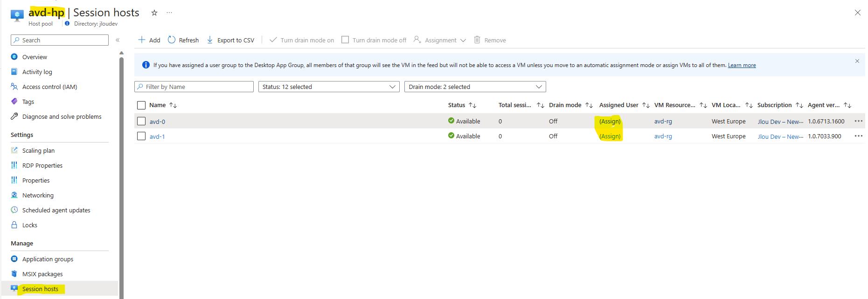Dismiss the info banner

point(857,61)
